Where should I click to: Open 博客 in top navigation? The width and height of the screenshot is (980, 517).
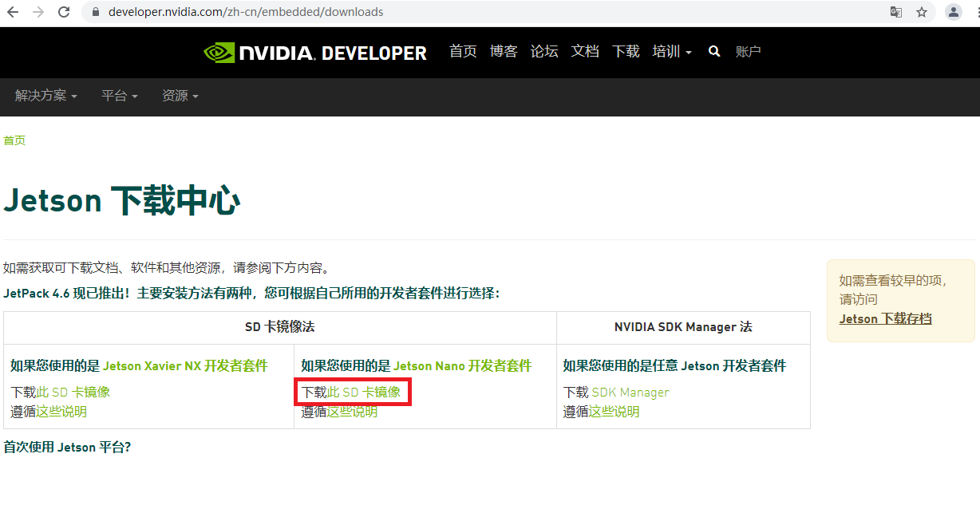tap(504, 51)
